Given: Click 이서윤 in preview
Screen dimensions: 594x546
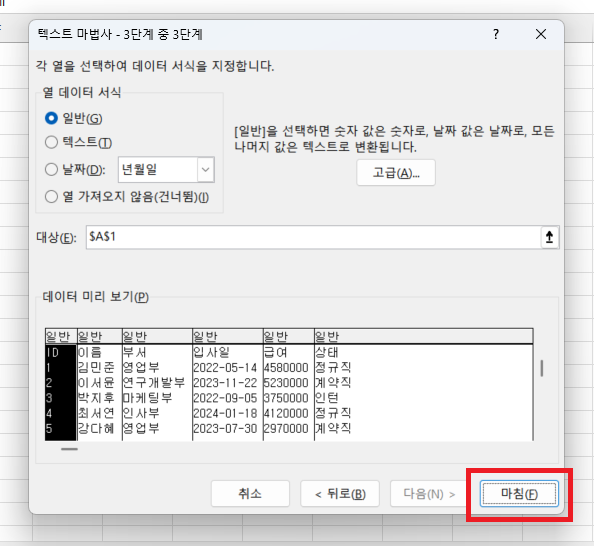Looking at the screenshot, I should click(x=96, y=383).
